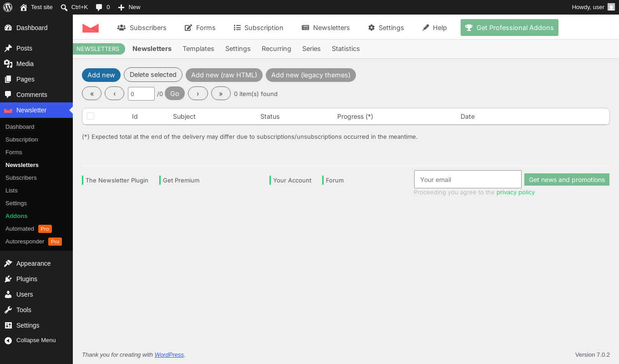This screenshot has width=619, height=364.
Task: Click the Collapse Menu arrow icon
Action: 8,340
